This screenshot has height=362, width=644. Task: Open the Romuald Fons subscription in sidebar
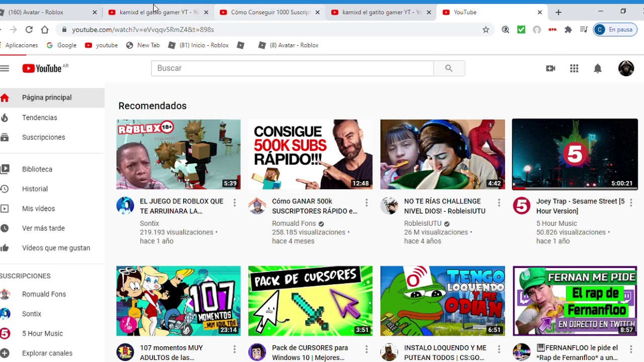tap(52, 294)
